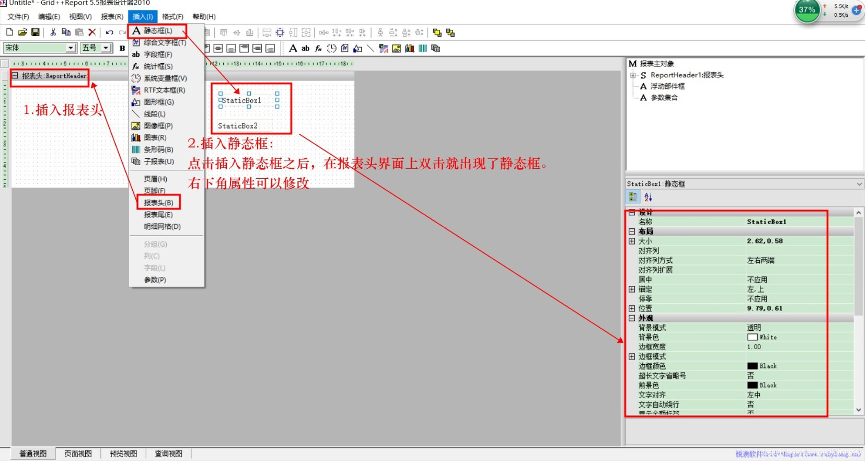
Task: Choose 报表头(B) from the Insert menu
Action: (158, 203)
